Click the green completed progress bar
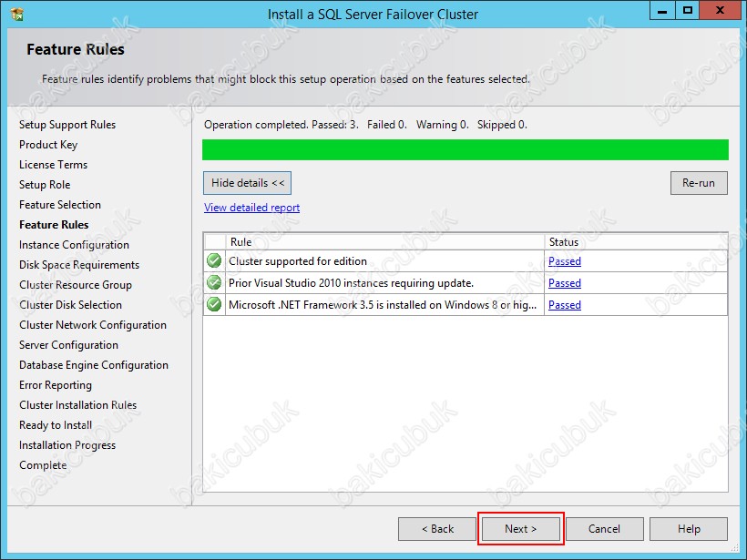Viewport: 747px width, 560px height. click(466, 149)
